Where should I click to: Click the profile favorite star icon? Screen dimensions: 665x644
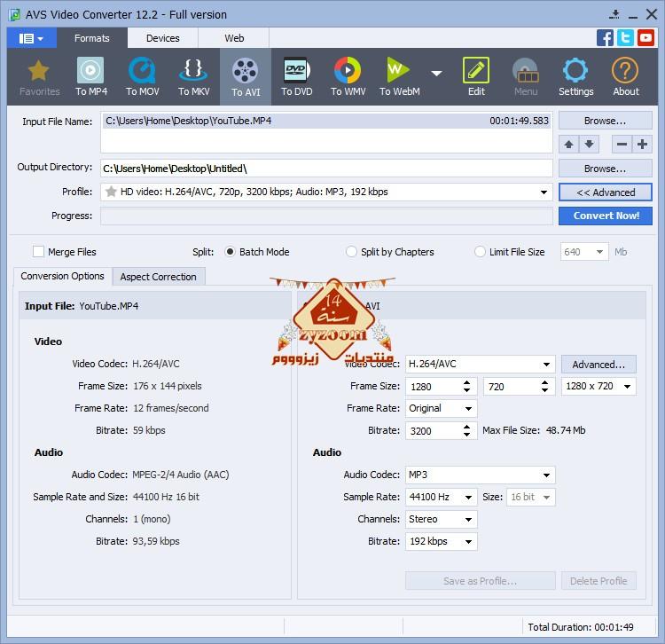coord(111,192)
